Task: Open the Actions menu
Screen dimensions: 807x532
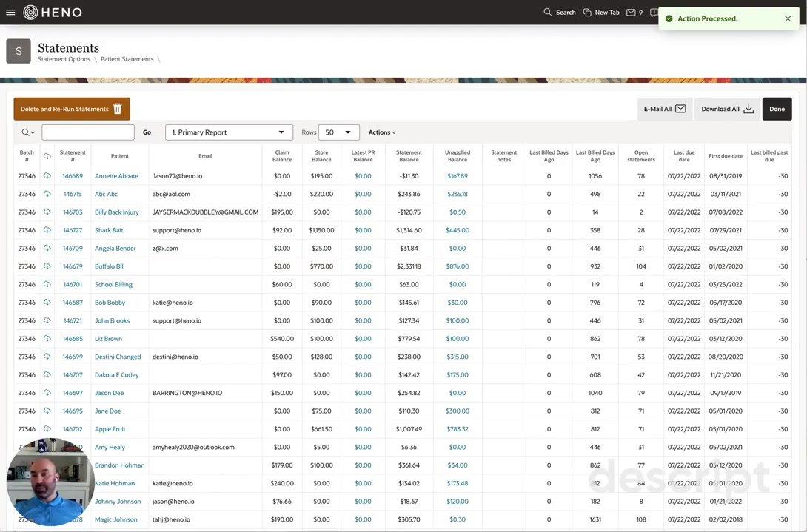Action: click(x=382, y=132)
